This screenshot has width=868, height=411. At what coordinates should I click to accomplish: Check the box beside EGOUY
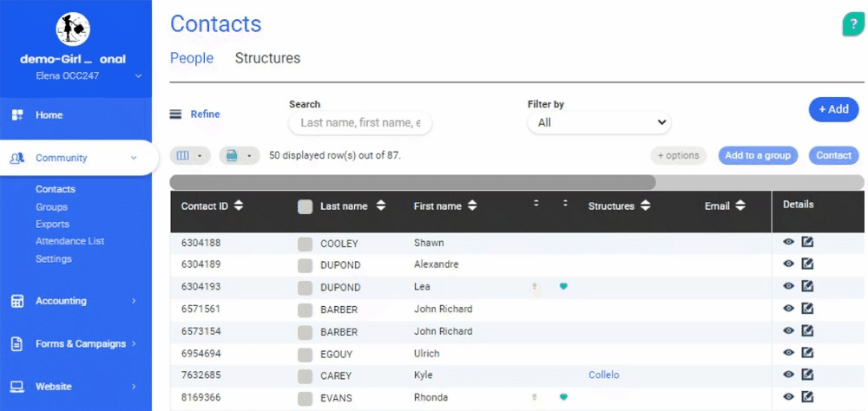[305, 354]
